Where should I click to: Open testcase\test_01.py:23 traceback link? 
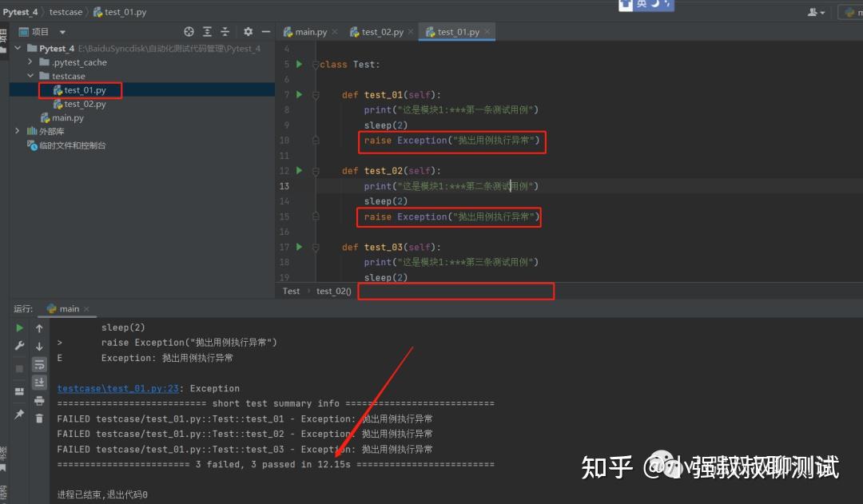[117, 388]
